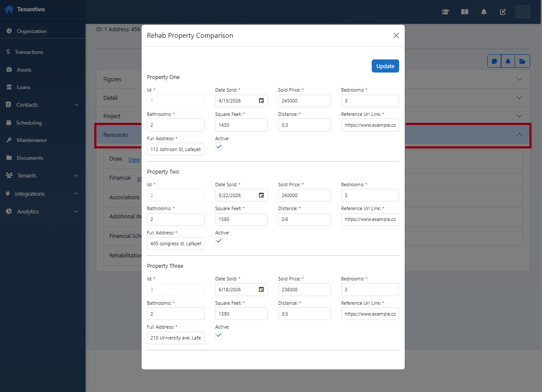
Task: Click Property Three Sold Price field
Action: pyautogui.click(x=304, y=290)
